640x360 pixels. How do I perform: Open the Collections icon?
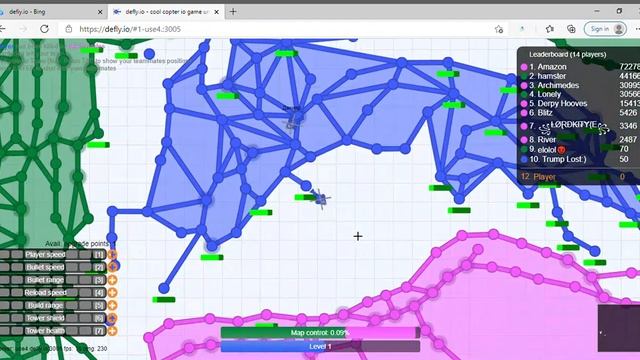(x=571, y=29)
